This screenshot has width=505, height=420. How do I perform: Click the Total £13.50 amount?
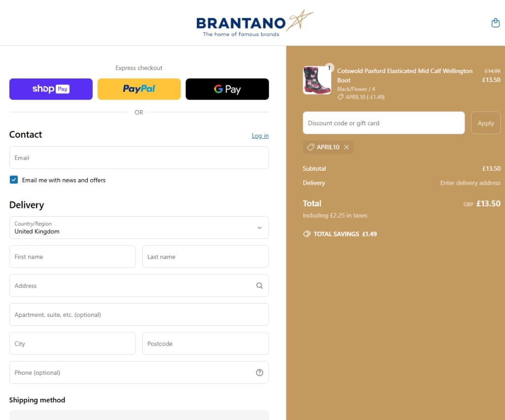pyautogui.click(x=488, y=204)
